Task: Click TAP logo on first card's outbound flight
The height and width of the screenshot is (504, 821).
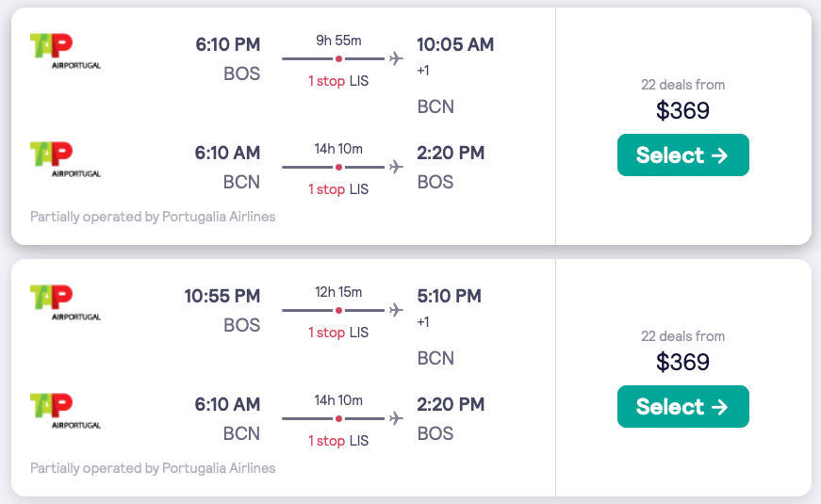Action: click(x=65, y=51)
